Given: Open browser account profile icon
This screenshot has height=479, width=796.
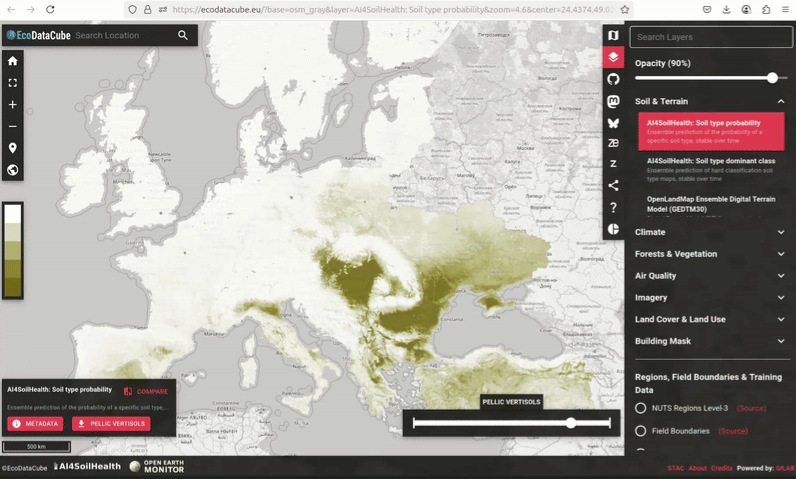Looking at the screenshot, I should pos(746,9).
